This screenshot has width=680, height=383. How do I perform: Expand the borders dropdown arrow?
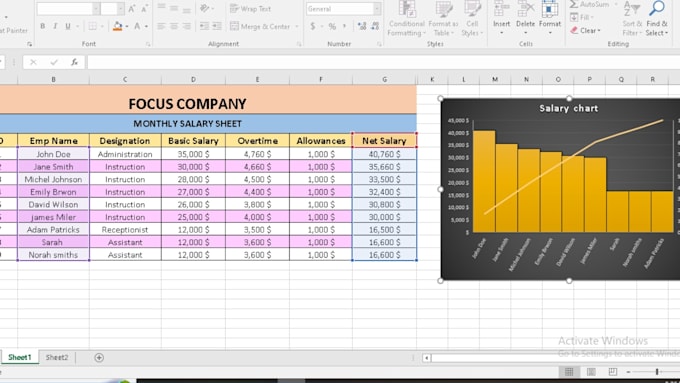coord(102,26)
